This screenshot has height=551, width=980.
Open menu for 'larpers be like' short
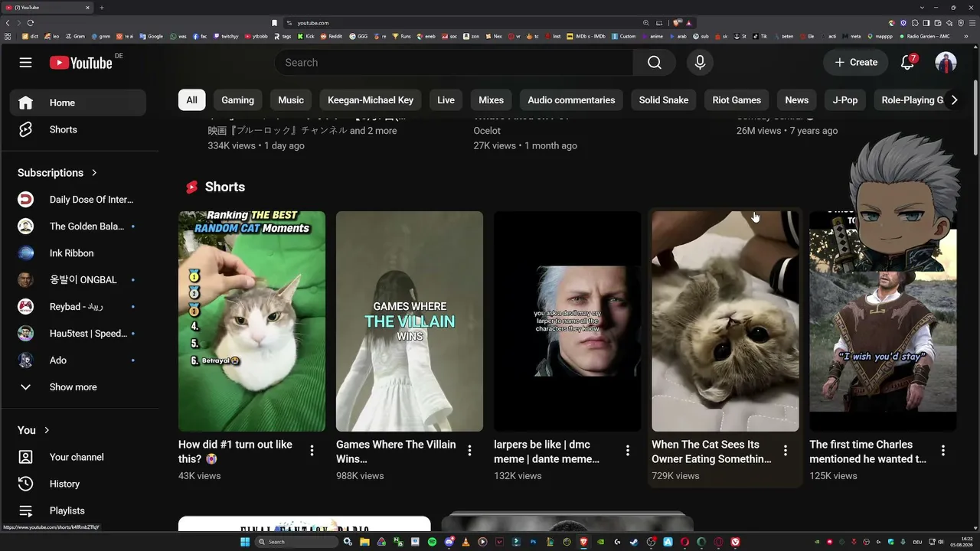627,451
